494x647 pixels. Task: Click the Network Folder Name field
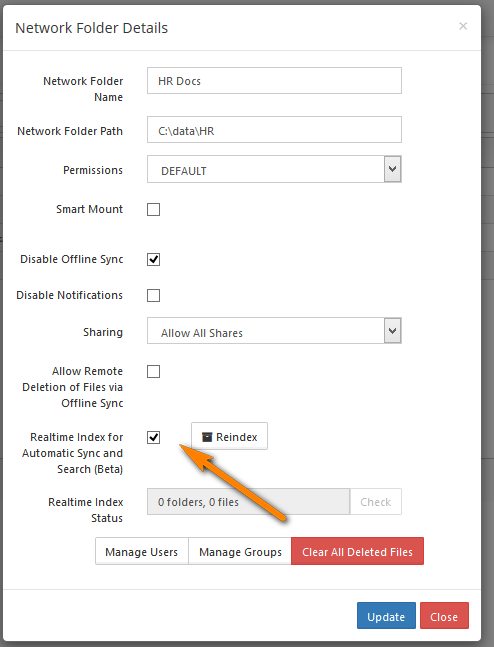tap(274, 80)
